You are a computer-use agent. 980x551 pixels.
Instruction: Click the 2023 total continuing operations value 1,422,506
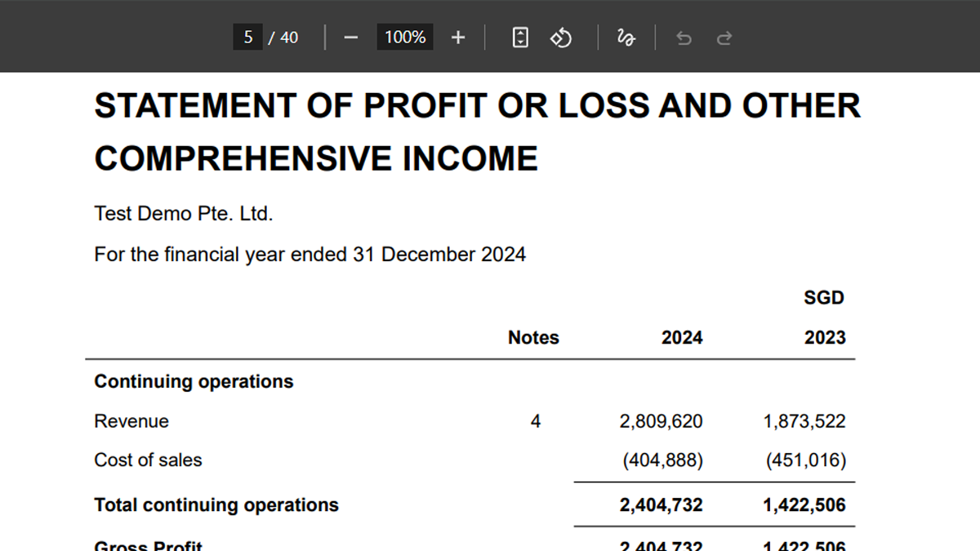click(x=804, y=505)
